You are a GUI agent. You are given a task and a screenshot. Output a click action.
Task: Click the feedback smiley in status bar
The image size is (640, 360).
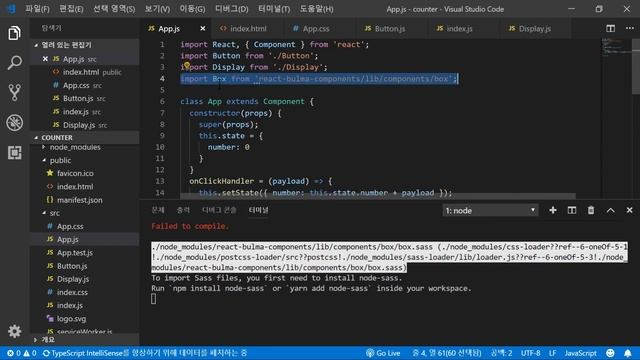point(610,353)
